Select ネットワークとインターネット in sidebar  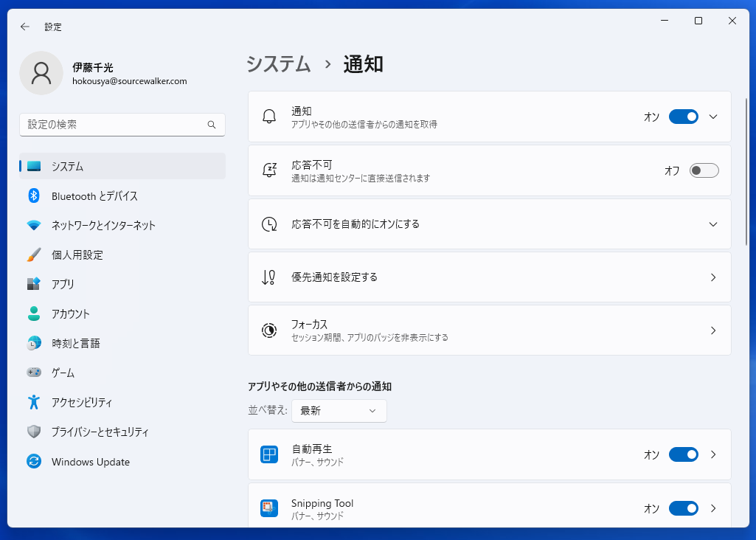click(x=103, y=226)
